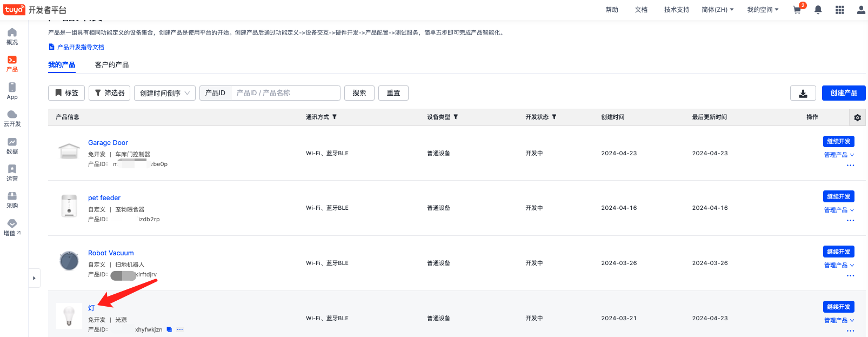Click the notification bell icon
The height and width of the screenshot is (337, 868).
[818, 10]
